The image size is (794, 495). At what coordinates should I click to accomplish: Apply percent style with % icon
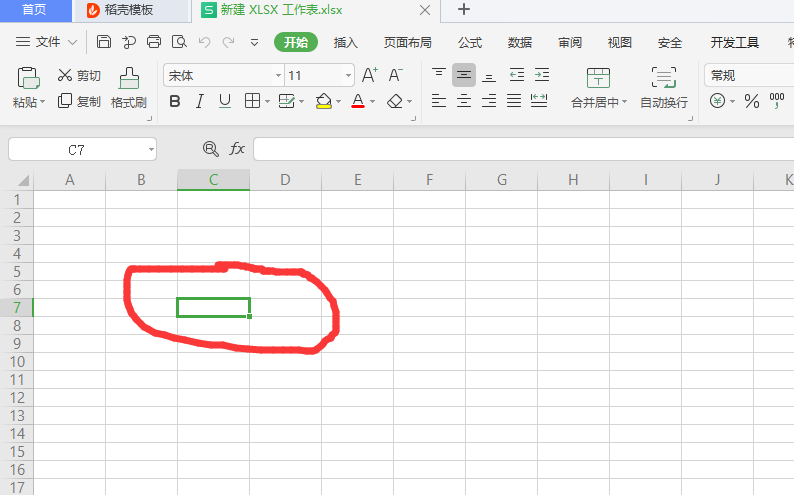(752, 101)
